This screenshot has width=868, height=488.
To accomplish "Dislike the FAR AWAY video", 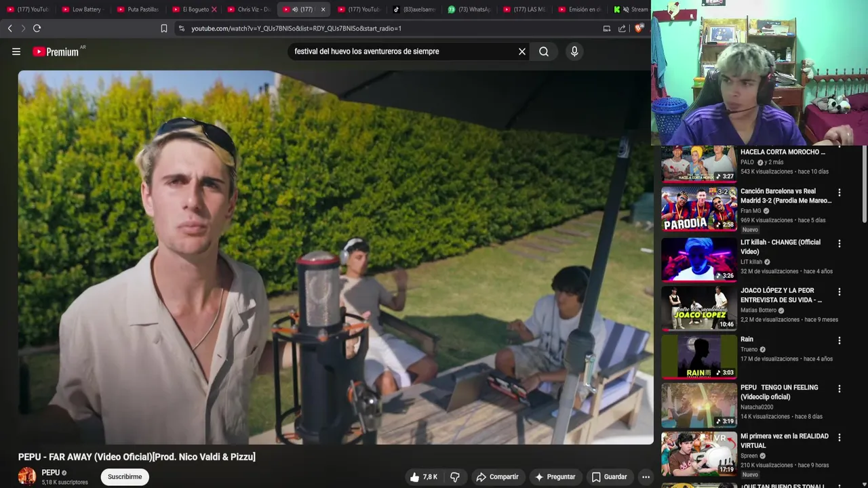I will click(455, 477).
